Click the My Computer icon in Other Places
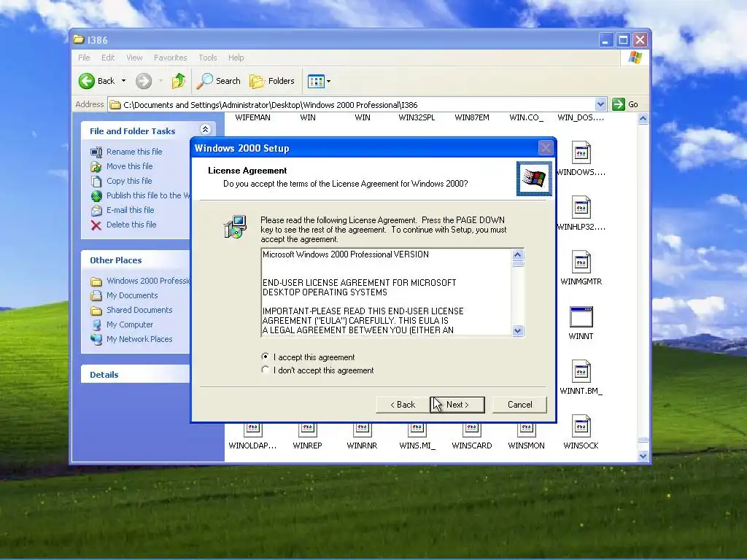Screen dimensions: 747x560 point(96,324)
